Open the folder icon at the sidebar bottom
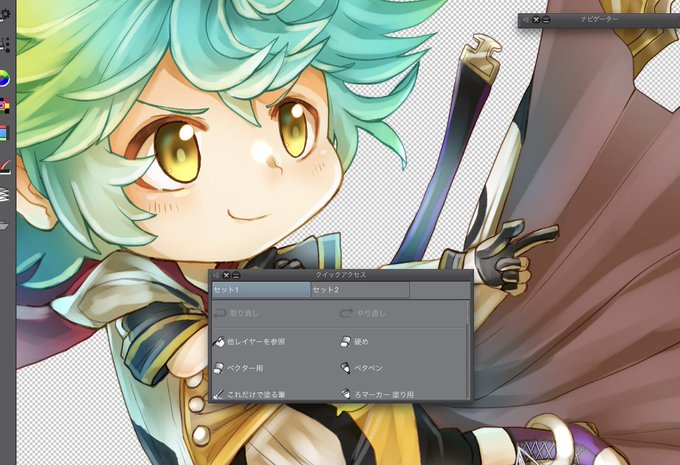The width and height of the screenshot is (680, 465). (4, 226)
